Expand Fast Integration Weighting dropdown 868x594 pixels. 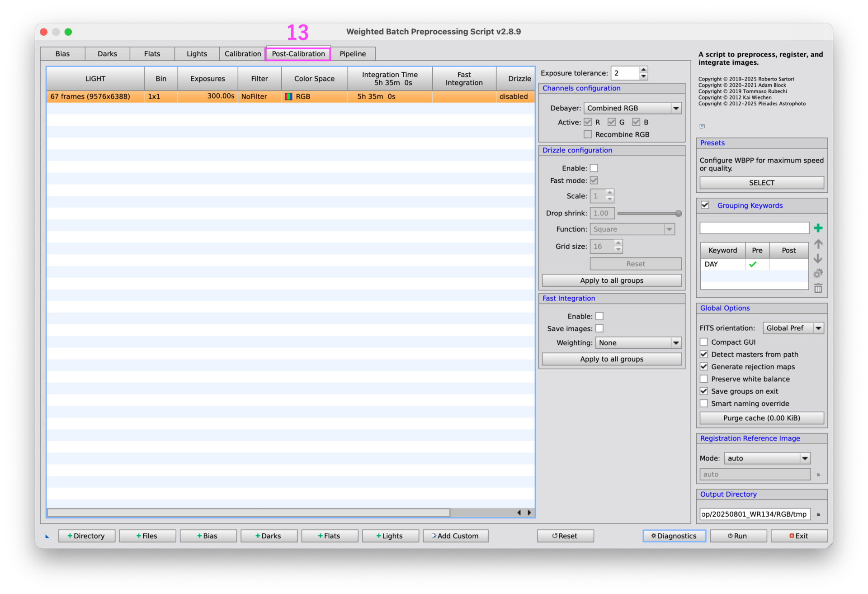click(638, 343)
